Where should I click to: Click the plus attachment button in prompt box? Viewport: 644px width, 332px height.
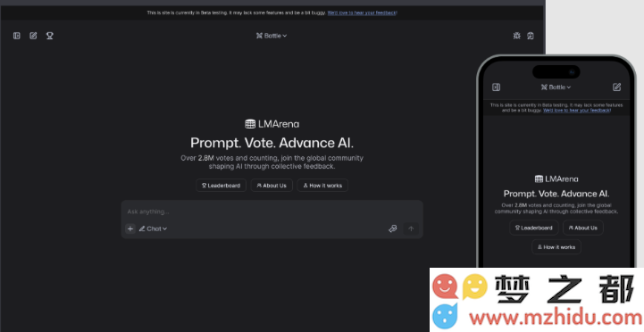(x=130, y=228)
